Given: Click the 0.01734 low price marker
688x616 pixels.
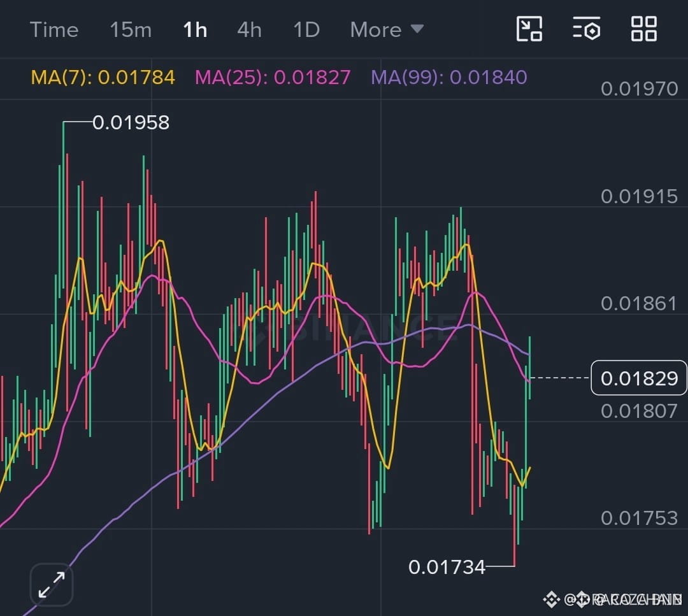Looking at the screenshot, I should 447,567.
